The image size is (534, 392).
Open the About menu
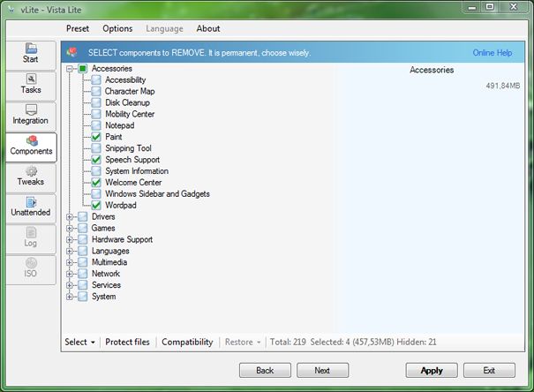(x=208, y=28)
